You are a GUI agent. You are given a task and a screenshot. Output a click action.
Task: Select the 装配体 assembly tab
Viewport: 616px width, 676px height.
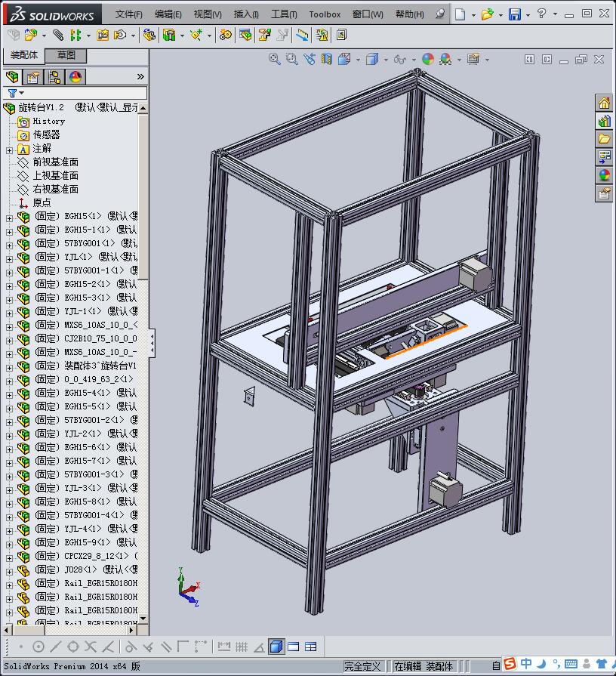pos(24,55)
